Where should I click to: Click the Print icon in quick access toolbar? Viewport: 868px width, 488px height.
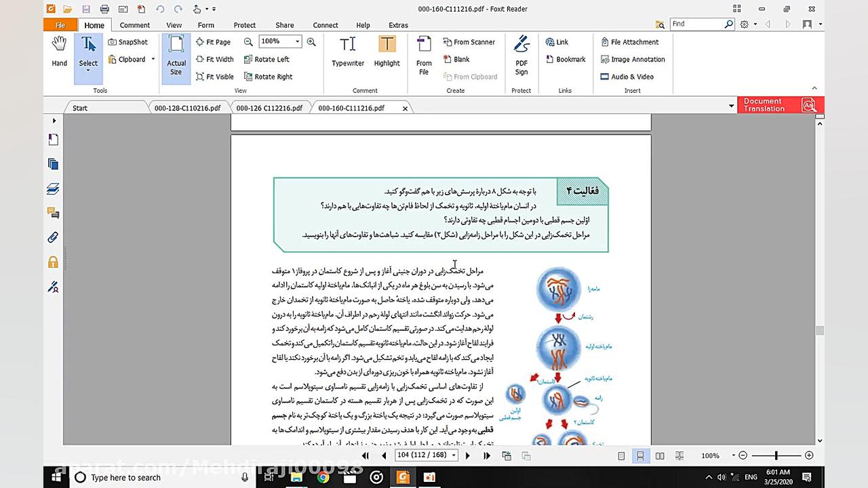coord(104,9)
